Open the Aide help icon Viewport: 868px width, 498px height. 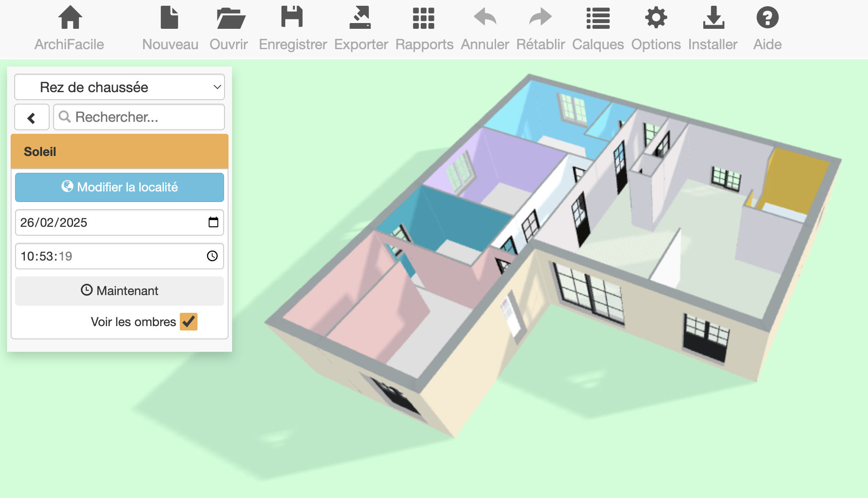point(767,18)
